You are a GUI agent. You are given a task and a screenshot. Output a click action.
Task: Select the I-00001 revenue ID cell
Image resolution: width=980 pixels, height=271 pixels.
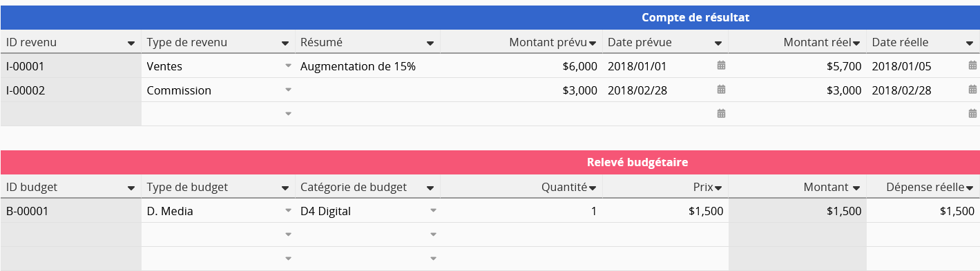tap(71, 66)
